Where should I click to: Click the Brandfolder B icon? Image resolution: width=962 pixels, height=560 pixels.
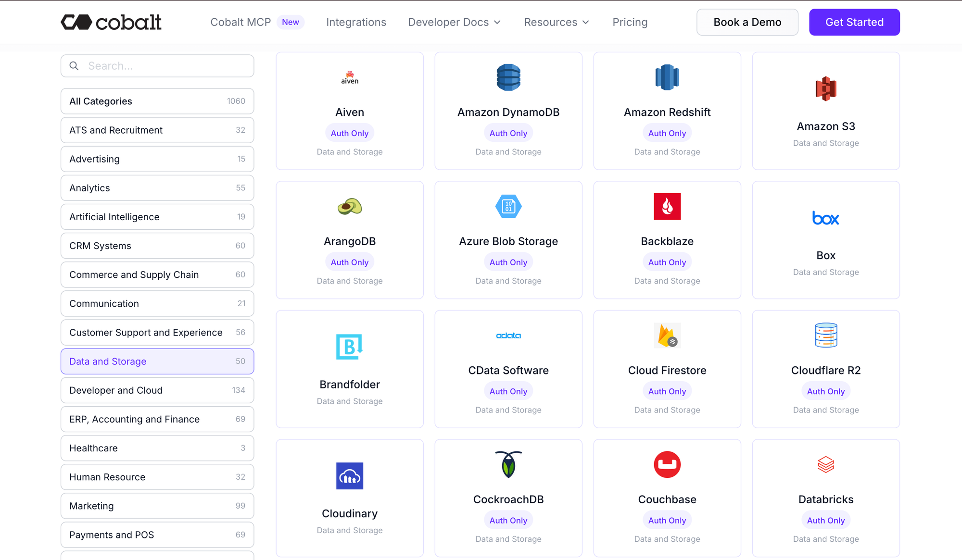click(350, 347)
